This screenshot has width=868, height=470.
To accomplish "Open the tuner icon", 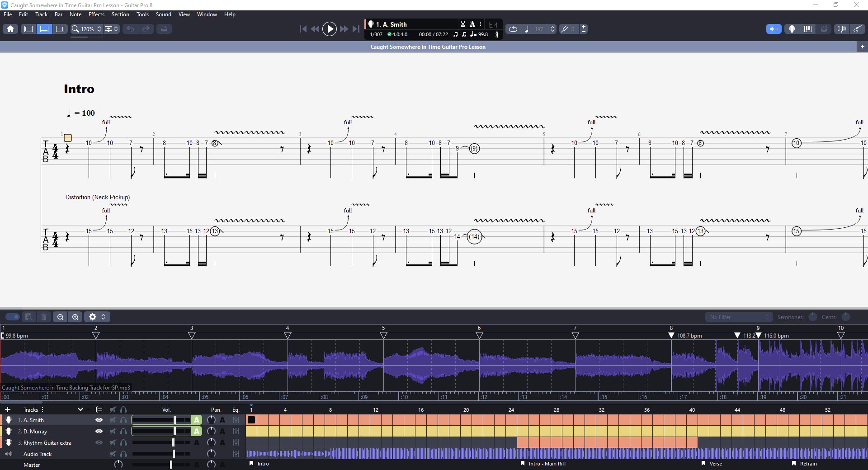I will (x=841, y=29).
